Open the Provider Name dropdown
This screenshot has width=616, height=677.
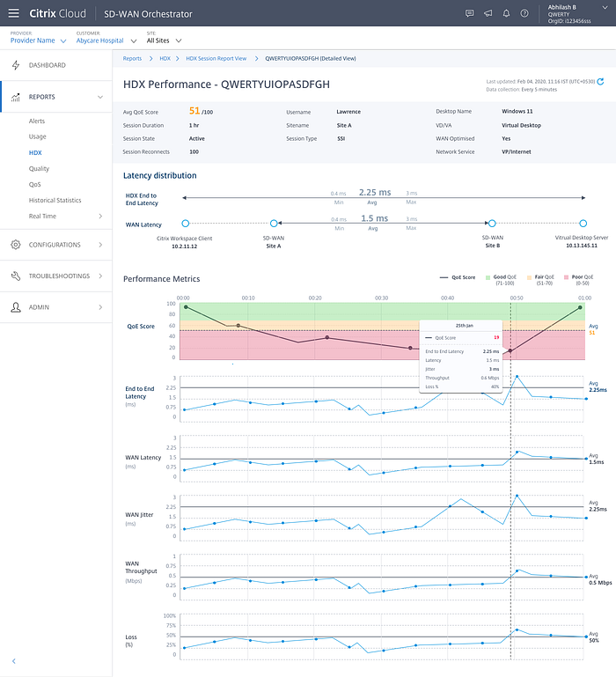(39, 40)
